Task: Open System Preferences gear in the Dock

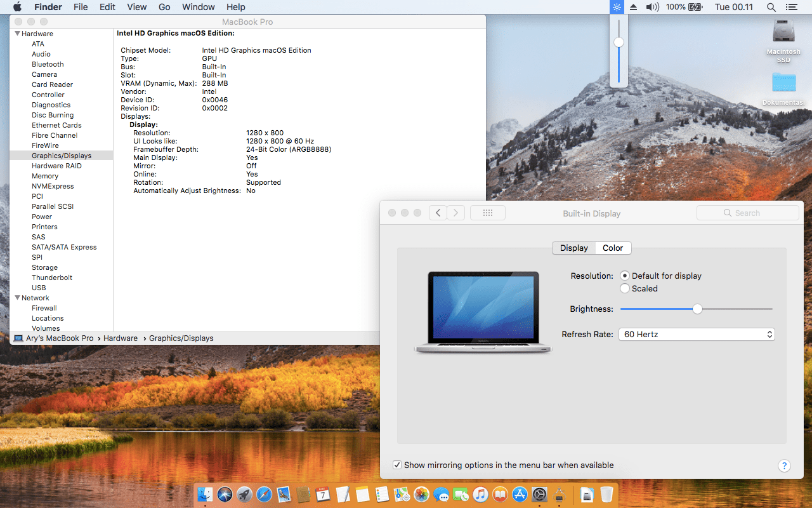Action: pos(539,494)
